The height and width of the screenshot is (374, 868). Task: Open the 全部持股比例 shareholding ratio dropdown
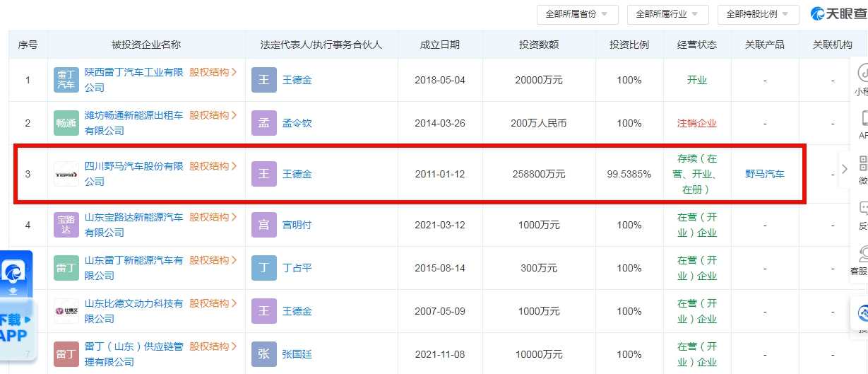tap(758, 14)
